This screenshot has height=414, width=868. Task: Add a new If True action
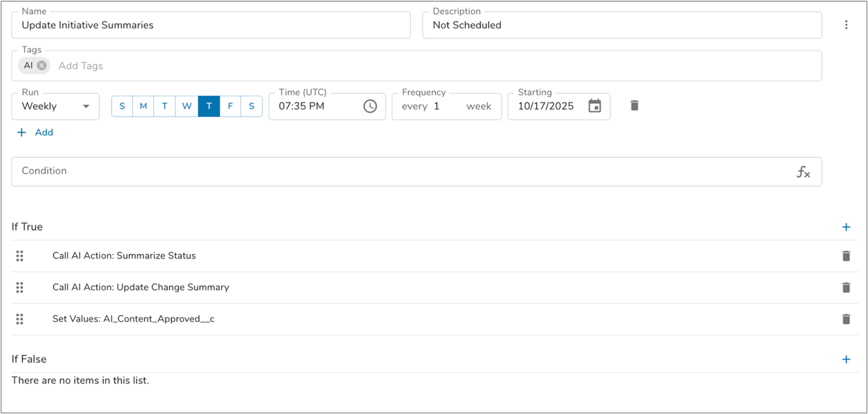tap(846, 227)
